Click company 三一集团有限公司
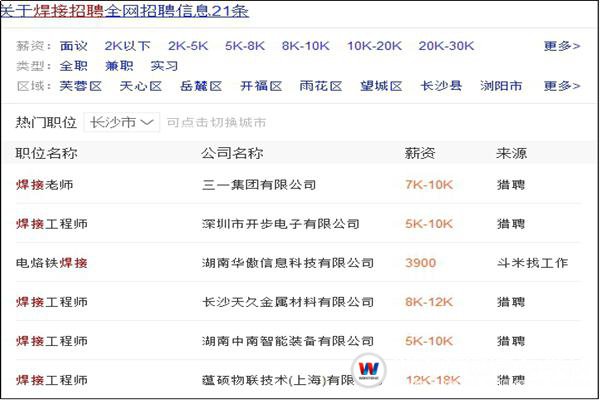 point(258,185)
